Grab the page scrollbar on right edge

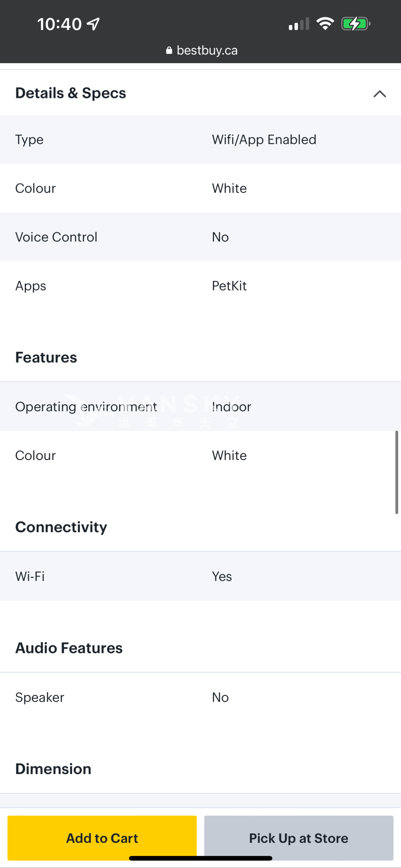[x=397, y=472]
